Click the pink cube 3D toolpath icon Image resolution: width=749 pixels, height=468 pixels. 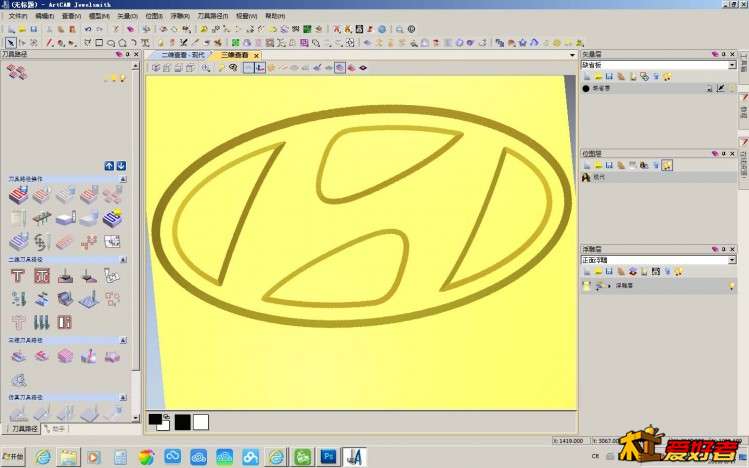click(x=64, y=356)
